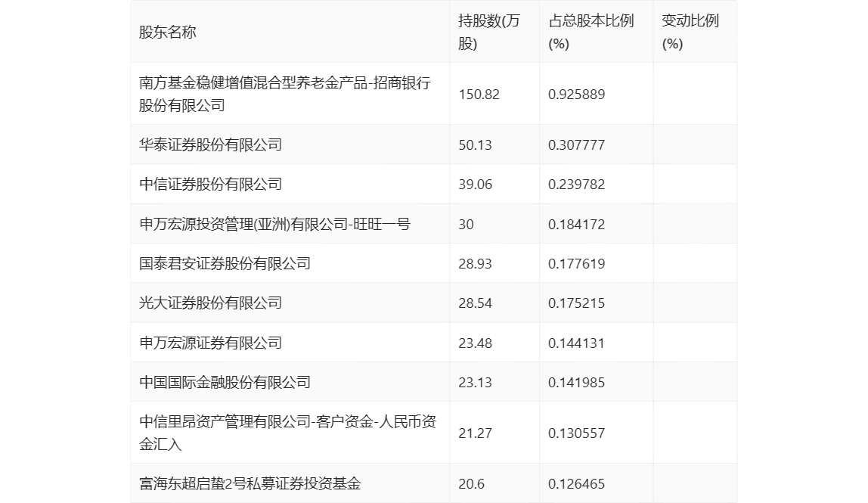Select the 0.177619 percentage cell

pos(576,264)
